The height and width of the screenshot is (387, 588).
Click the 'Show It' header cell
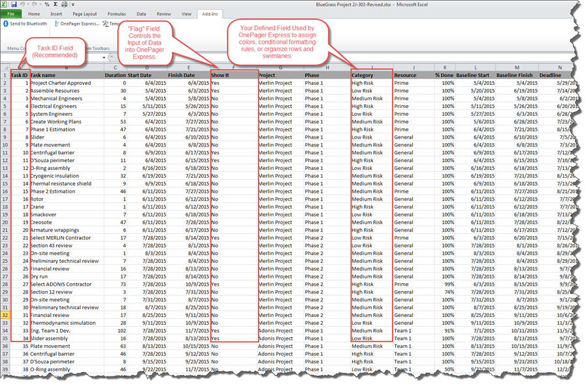pyautogui.click(x=233, y=75)
